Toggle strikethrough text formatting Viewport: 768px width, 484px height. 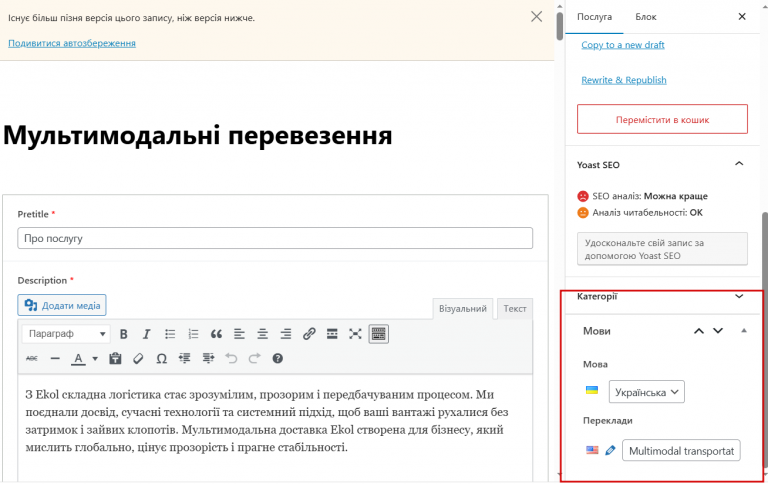(x=31, y=358)
